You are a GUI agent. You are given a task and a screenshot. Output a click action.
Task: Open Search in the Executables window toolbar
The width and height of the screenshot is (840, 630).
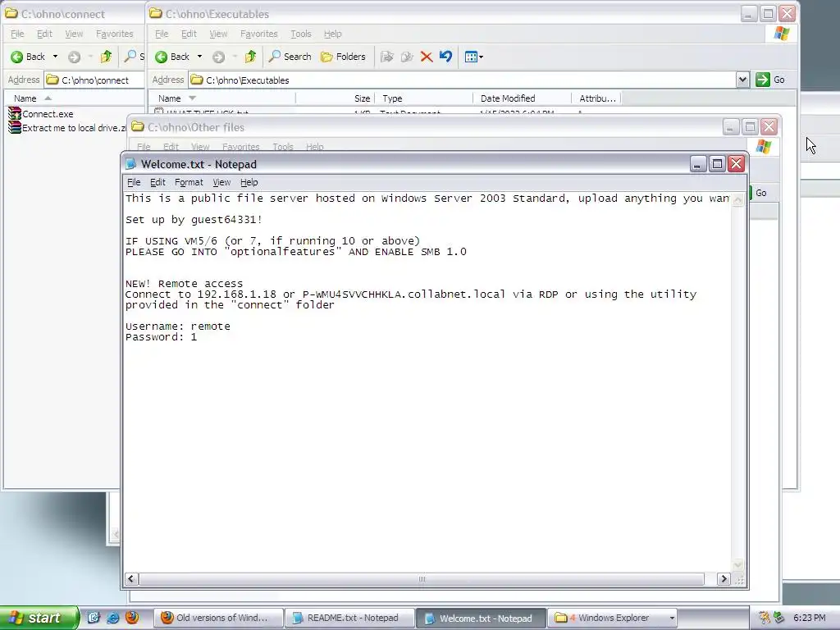[x=290, y=57]
